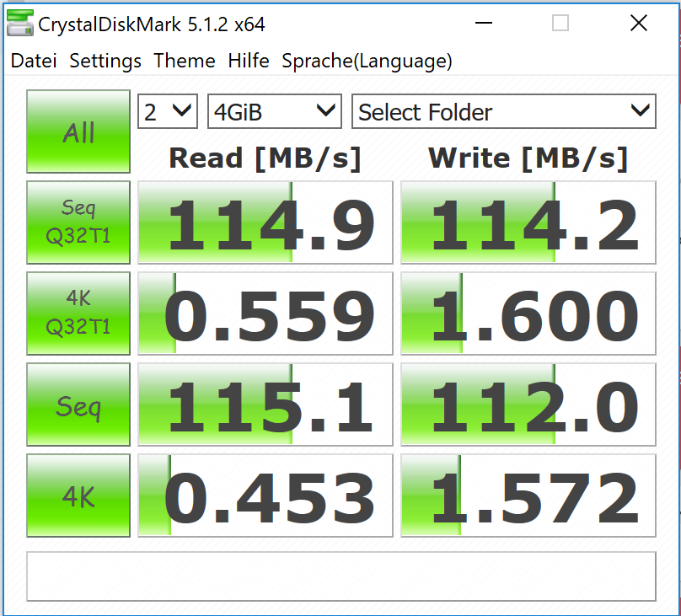Screen dimensions: 681x616
Task: Open the Sprache(Language) menu
Action: pos(367,61)
